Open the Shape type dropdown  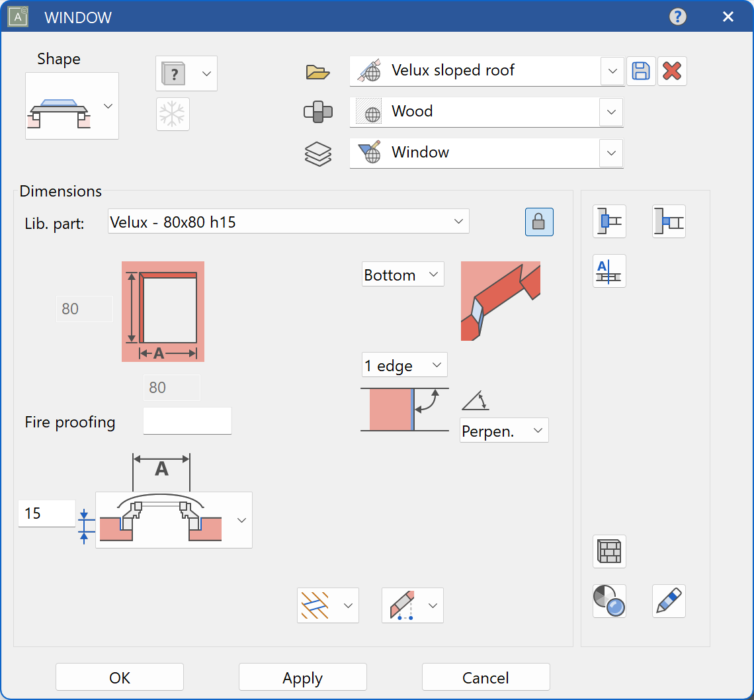click(x=71, y=106)
